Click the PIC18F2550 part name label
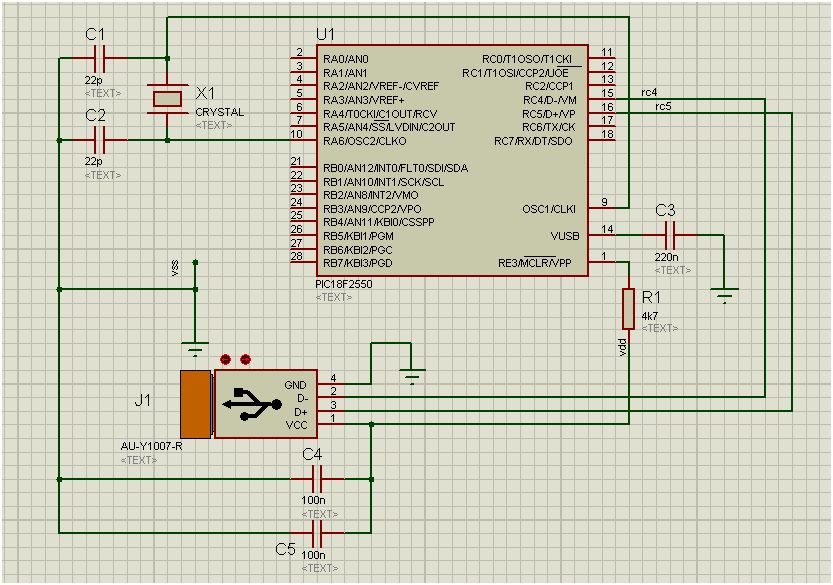The image size is (833, 585). (346, 283)
